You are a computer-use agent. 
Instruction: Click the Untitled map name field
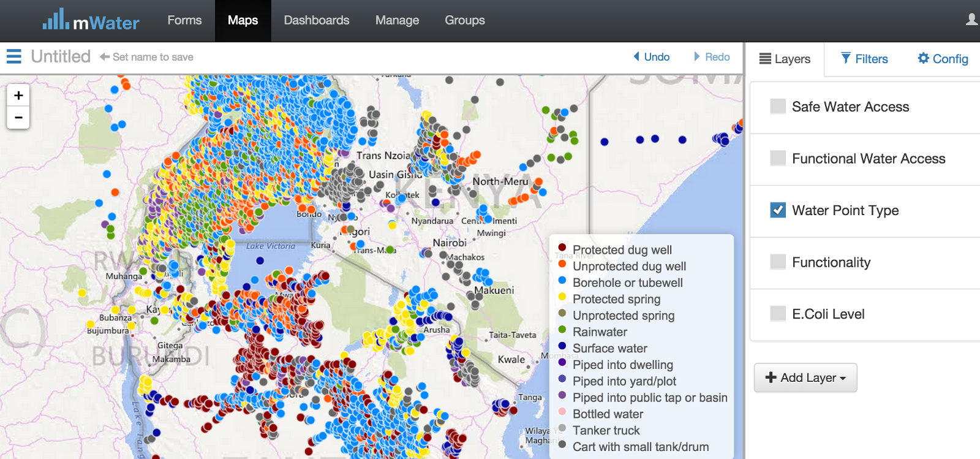61,56
